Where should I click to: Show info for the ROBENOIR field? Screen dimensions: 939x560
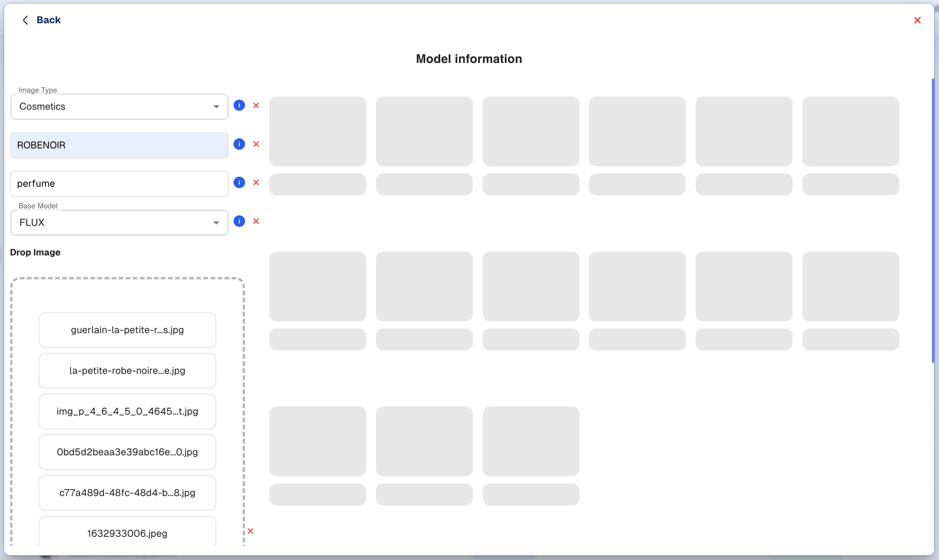click(x=239, y=144)
